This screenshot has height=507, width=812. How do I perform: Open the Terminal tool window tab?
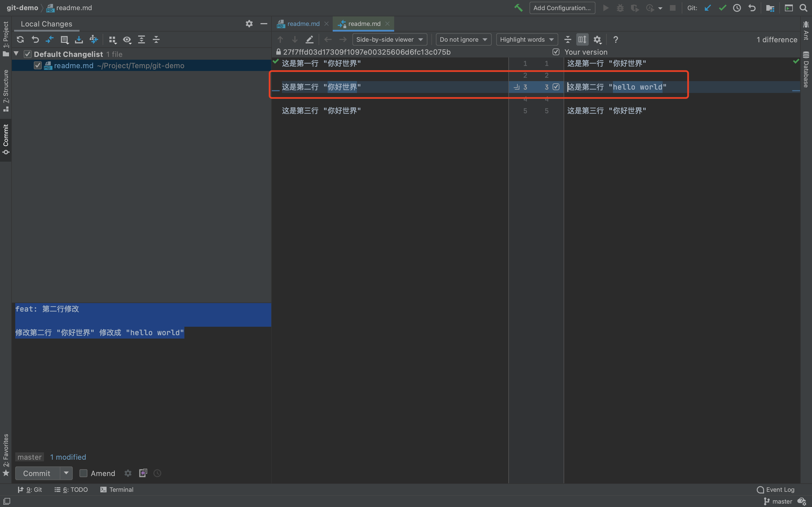click(x=117, y=490)
